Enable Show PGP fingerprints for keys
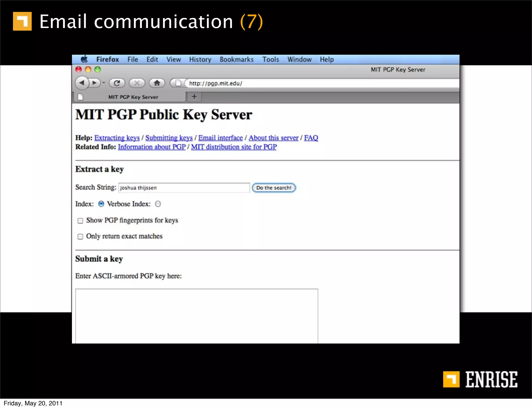 80,221
